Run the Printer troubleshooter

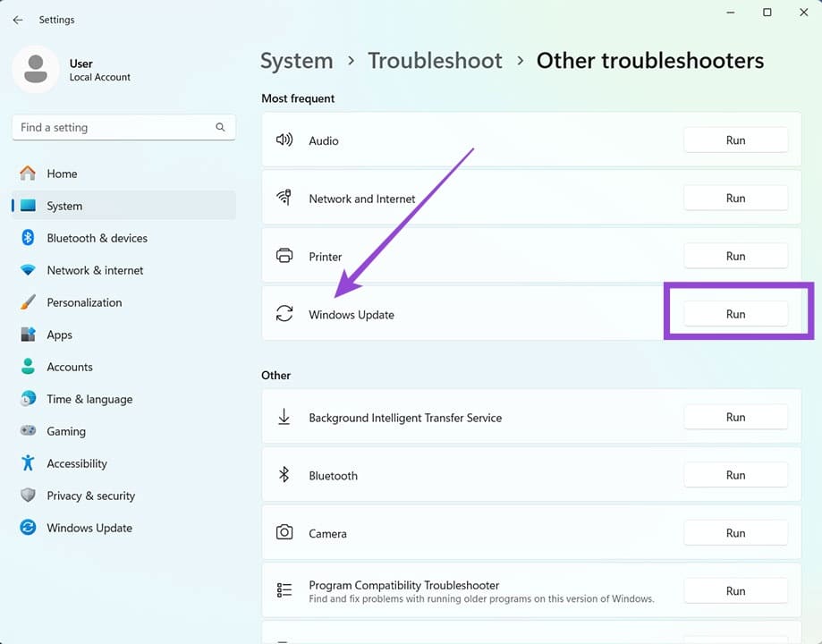(x=735, y=256)
